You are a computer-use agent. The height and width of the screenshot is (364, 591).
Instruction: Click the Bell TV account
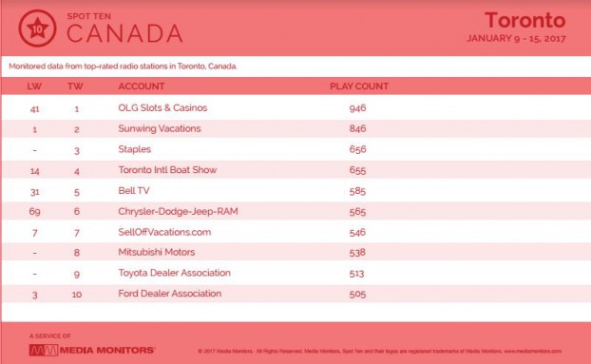point(134,191)
